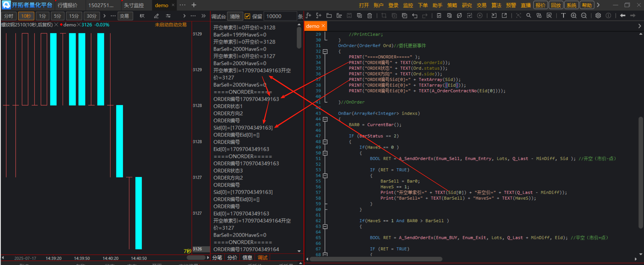Collapse code fold at line 48
Image resolution: width=644 pixels, height=265 pixels.
pyautogui.click(x=325, y=142)
